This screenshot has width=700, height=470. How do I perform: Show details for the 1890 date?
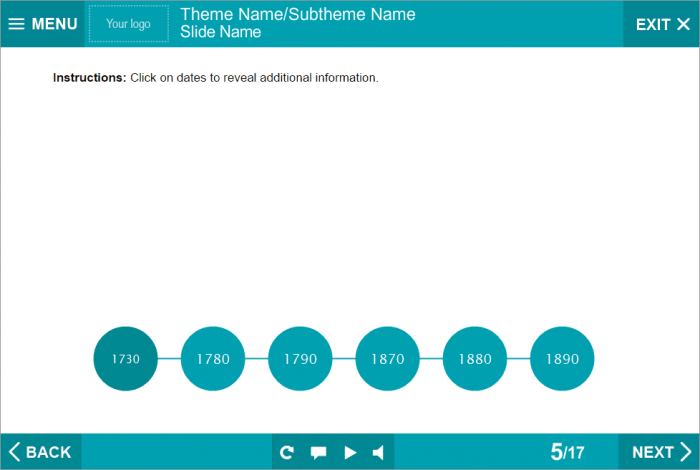click(562, 359)
